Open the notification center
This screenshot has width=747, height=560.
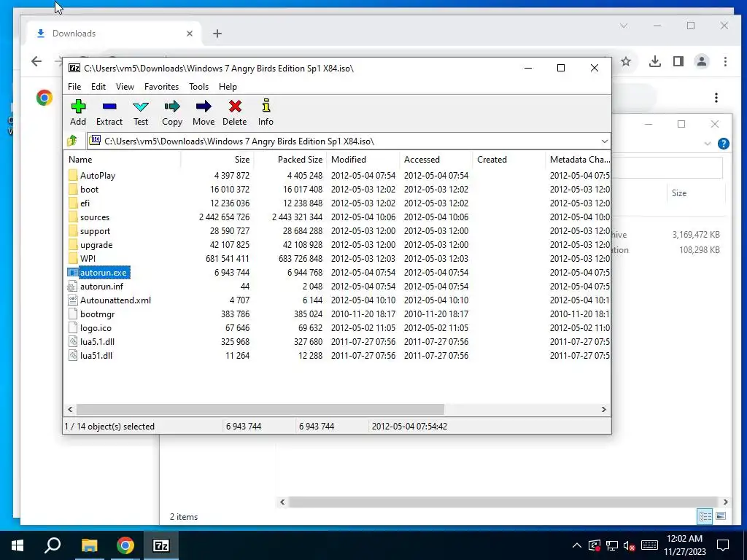[723, 545]
